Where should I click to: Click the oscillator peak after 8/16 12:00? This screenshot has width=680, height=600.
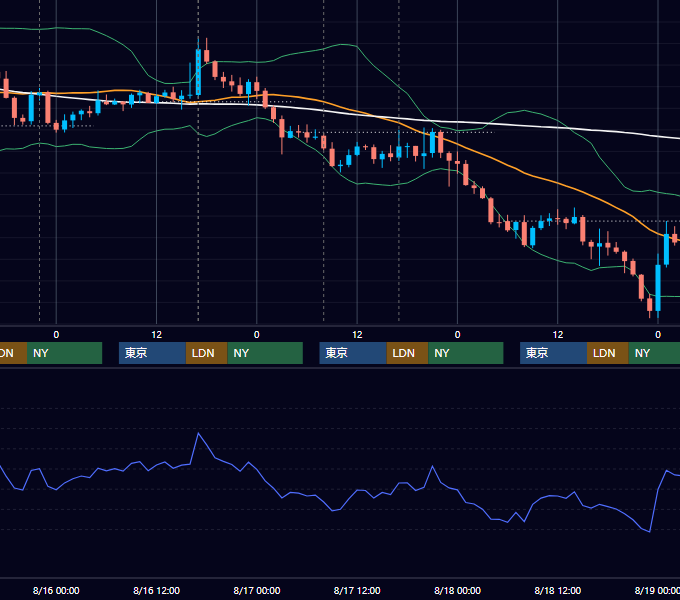199,433
